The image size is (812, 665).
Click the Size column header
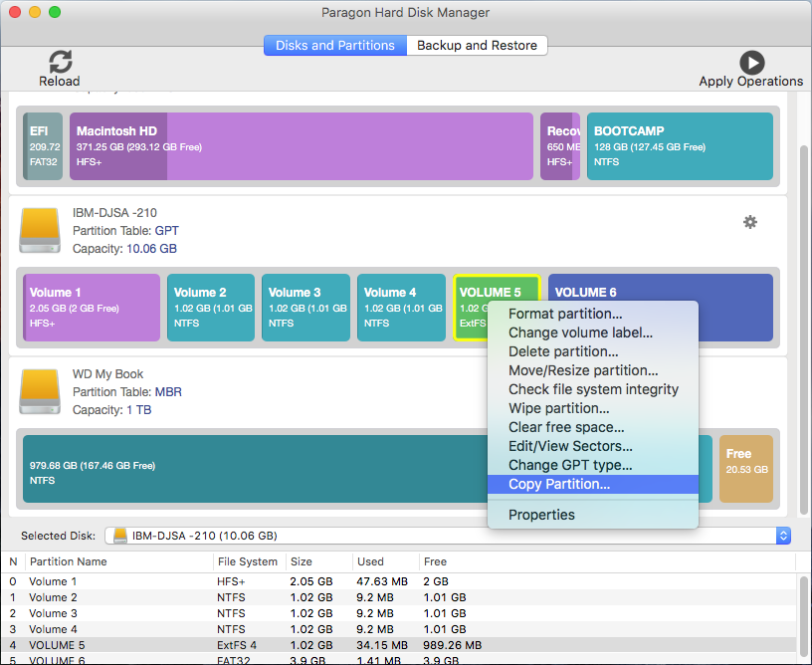(319, 561)
